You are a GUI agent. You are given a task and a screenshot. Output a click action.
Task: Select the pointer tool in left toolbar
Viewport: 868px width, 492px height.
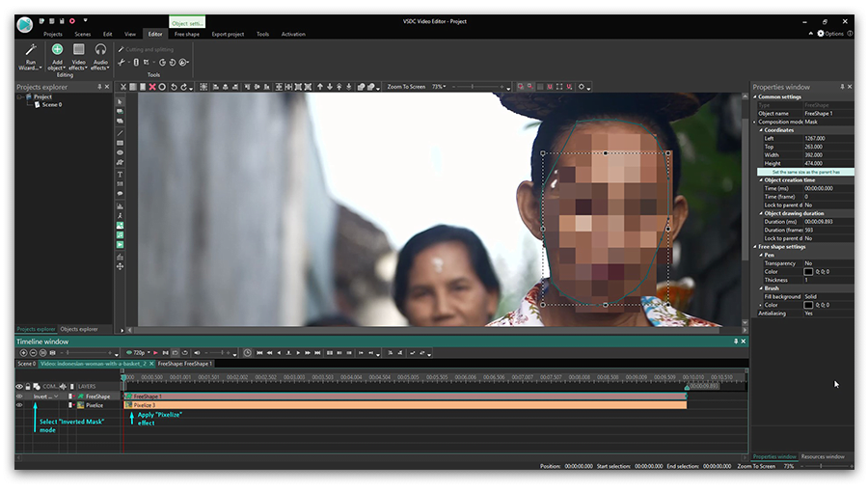click(x=120, y=102)
